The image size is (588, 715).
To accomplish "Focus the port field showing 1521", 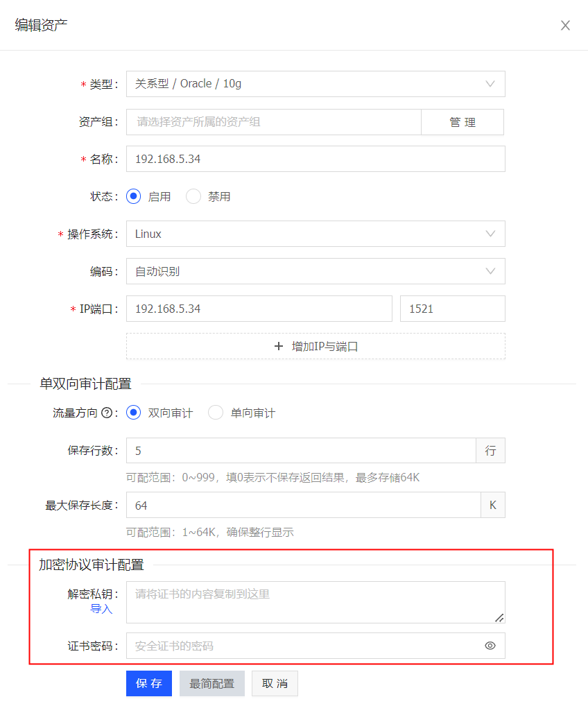I will (453, 309).
